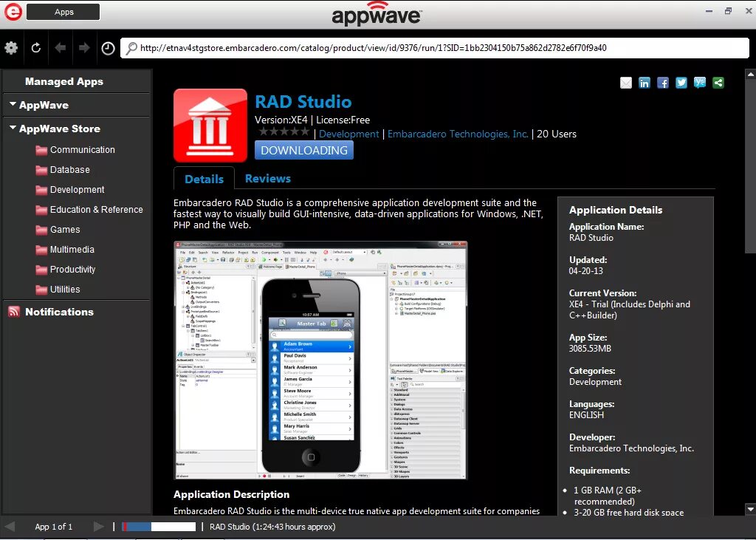756x540 pixels.
Task: Click the '04-20-13' updated date
Action: point(585,270)
